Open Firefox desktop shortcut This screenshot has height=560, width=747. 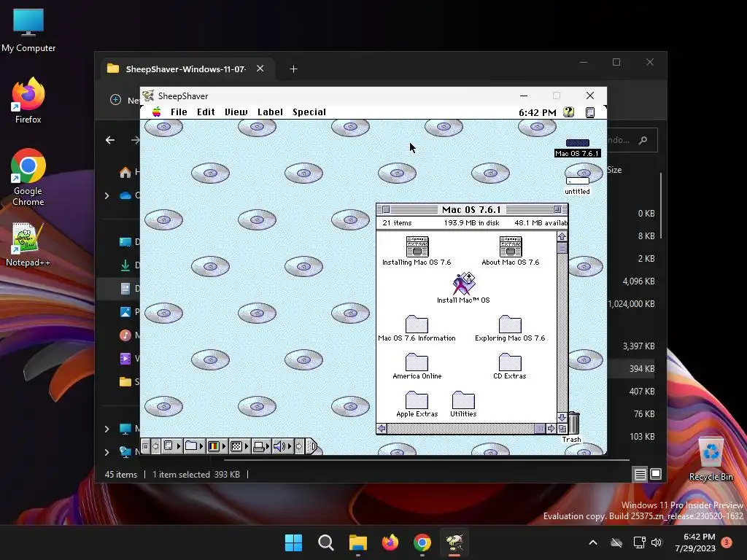click(28, 101)
